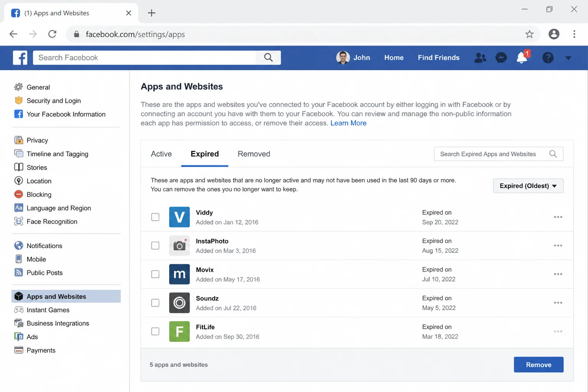
Task: Open the three-dot options for FitLife
Action: 558,332
